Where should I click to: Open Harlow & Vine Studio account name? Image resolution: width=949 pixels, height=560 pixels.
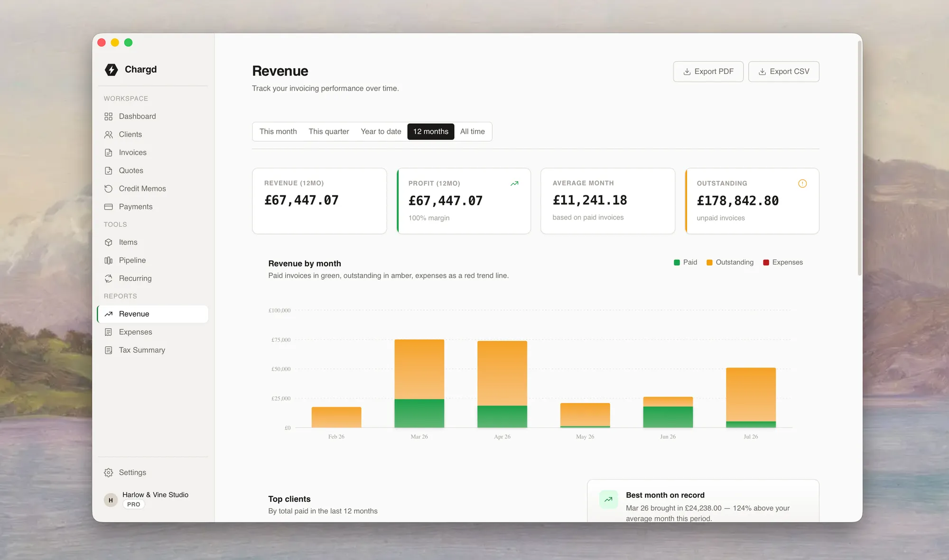tap(155, 495)
